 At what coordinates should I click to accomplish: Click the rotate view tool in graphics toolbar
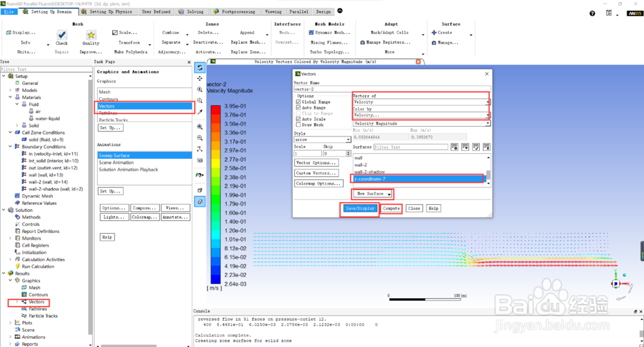pyautogui.click(x=200, y=68)
